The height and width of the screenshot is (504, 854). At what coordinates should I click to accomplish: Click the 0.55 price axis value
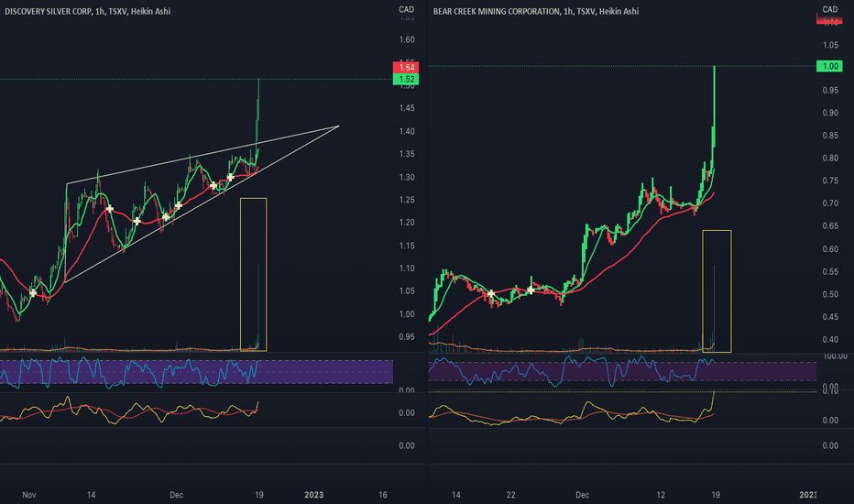coord(830,272)
